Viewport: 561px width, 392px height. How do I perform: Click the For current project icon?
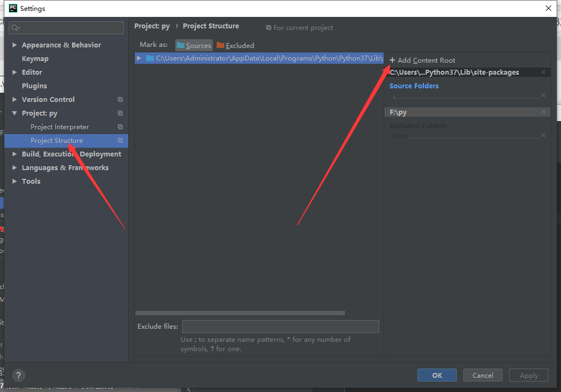point(268,27)
